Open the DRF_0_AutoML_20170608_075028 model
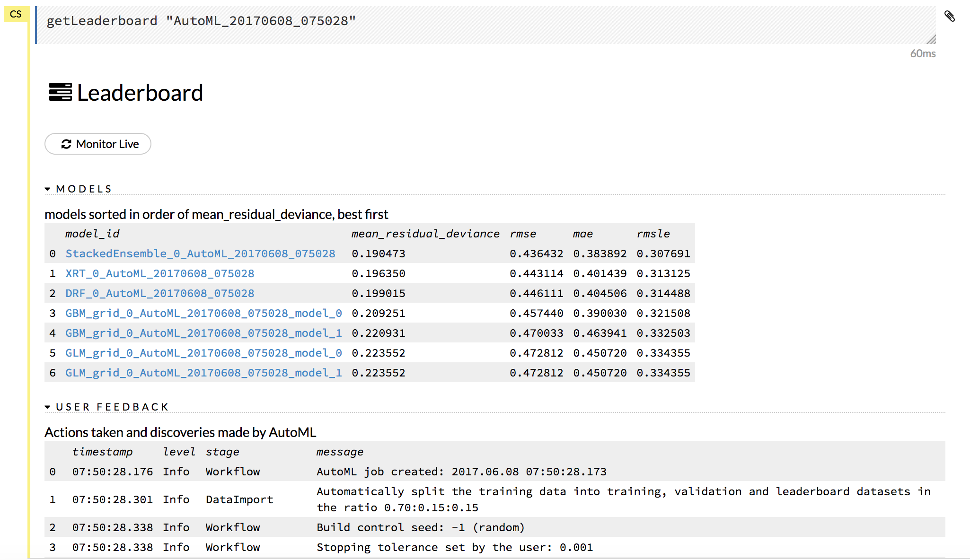Viewport: 970px width, 560px height. (x=159, y=293)
